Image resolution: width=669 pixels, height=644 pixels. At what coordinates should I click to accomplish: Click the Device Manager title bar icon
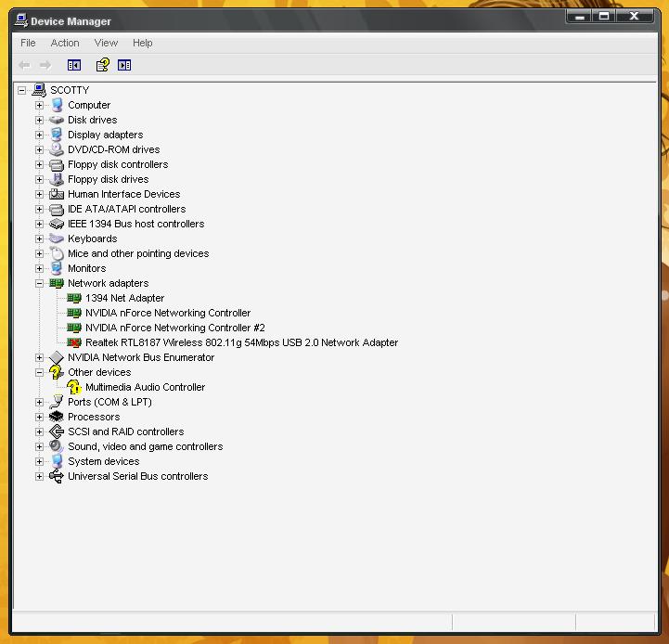[x=21, y=20]
